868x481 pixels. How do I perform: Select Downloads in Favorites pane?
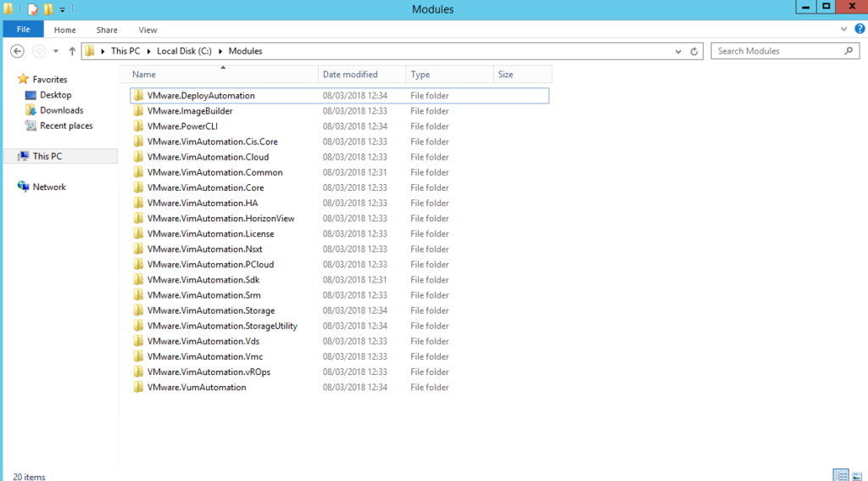[61, 110]
